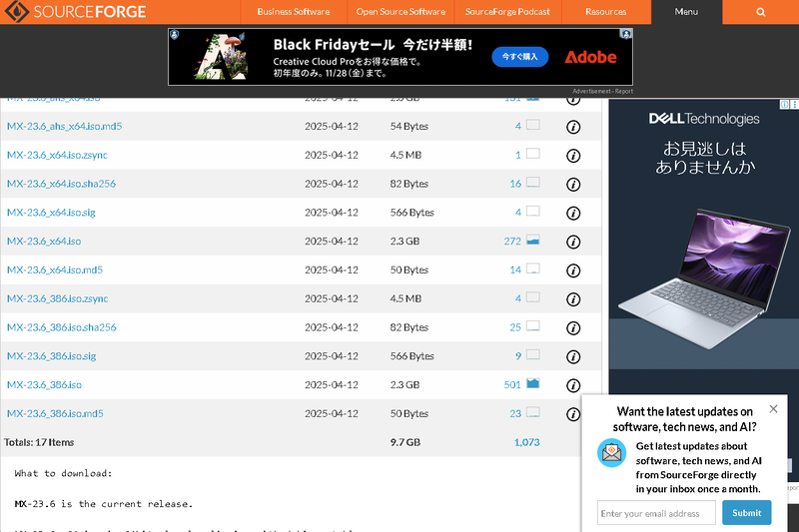Open the Menu tab in header

coord(686,12)
